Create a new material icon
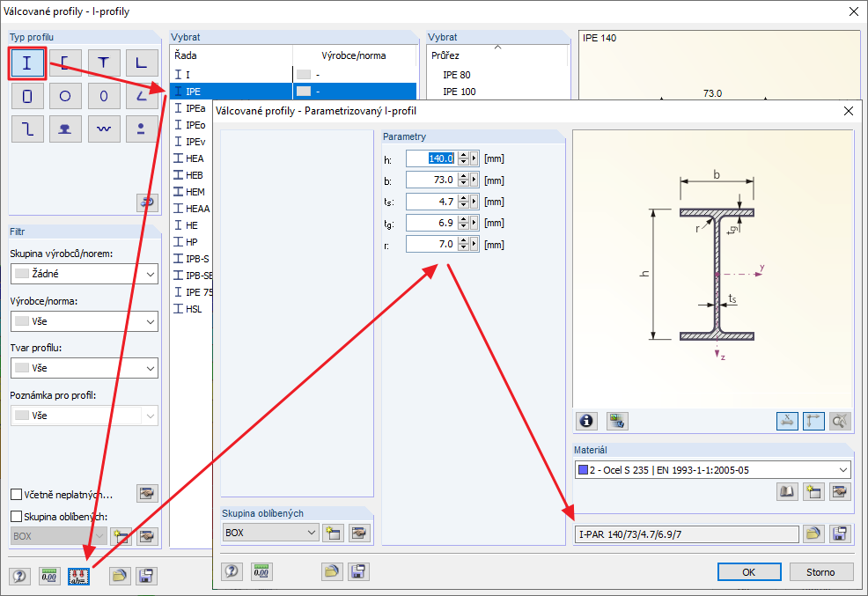The width and height of the screenshot is (868, 596). click(x=813, y=491)
